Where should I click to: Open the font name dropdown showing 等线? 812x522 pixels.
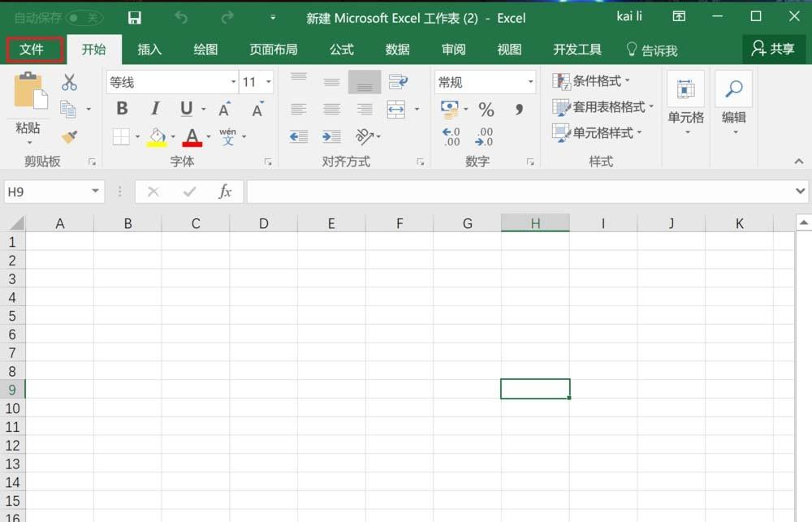point(231,81)
